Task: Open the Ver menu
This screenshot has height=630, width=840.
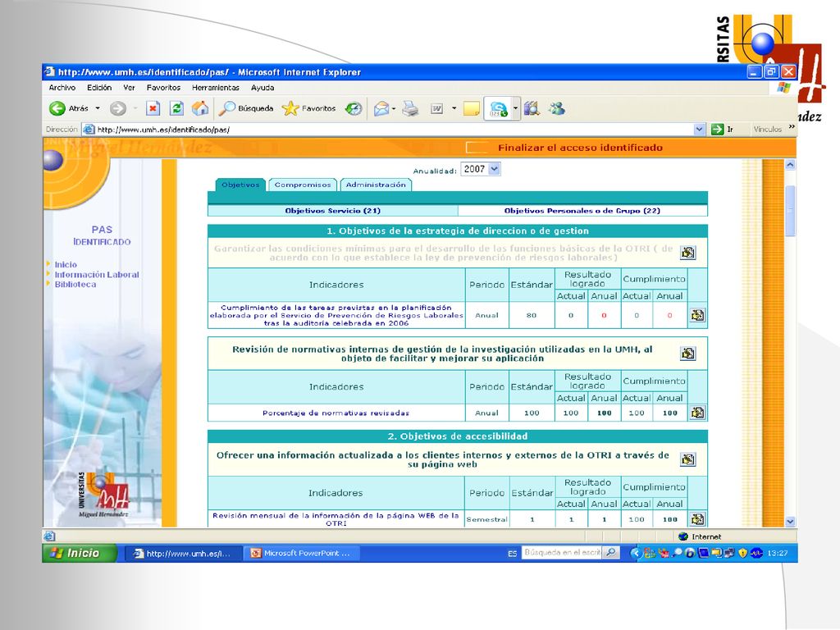Action: pos(129,87)
